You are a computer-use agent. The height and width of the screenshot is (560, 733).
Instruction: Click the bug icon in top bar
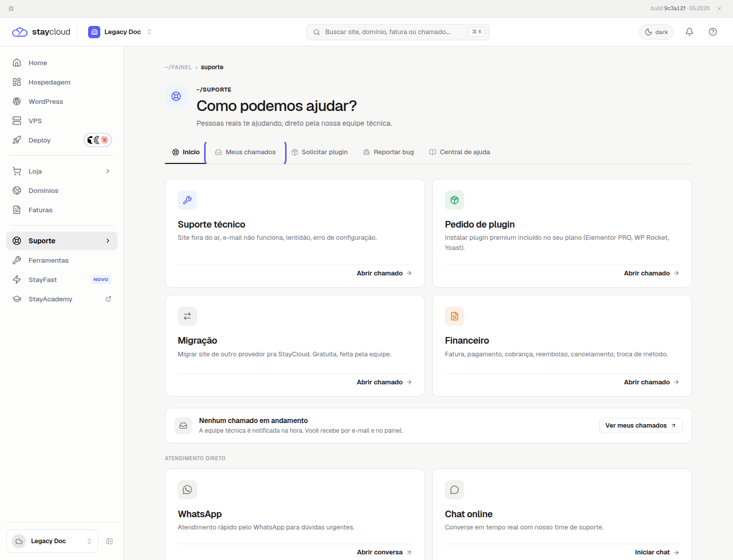(11, 9)
